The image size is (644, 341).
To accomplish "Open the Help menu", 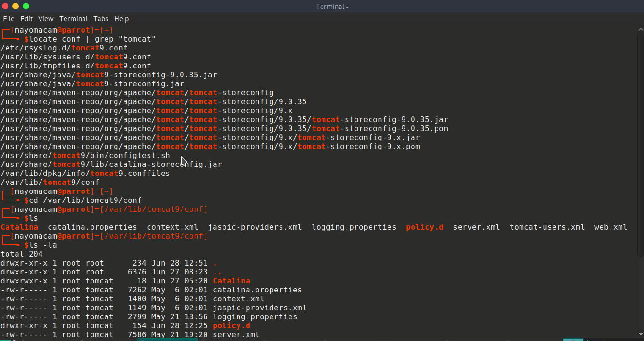I will [x=121, y=19].
